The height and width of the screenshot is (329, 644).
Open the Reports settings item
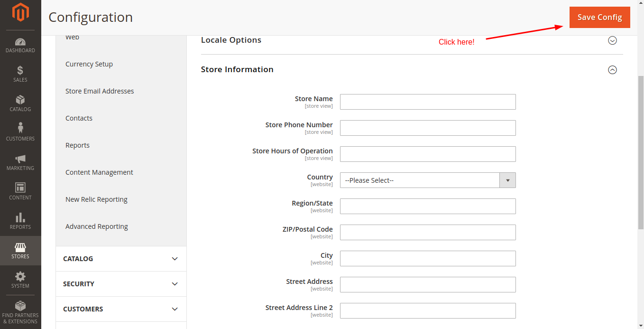(77, 145)
